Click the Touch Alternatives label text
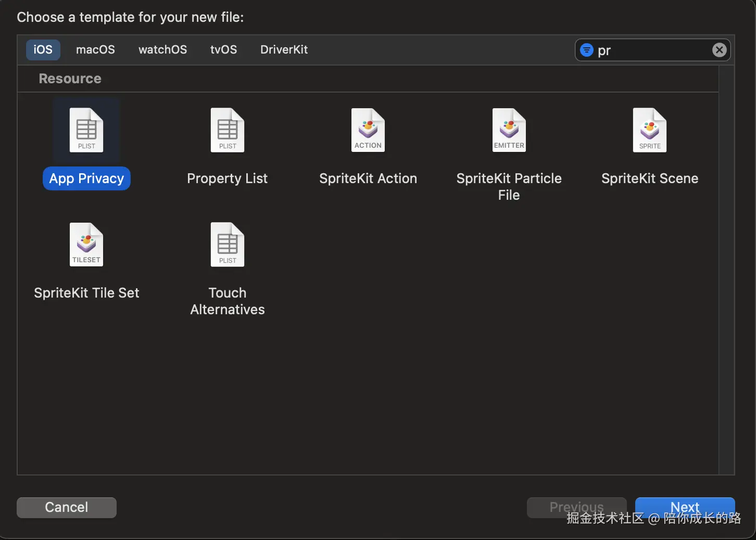 click(228, 301)
